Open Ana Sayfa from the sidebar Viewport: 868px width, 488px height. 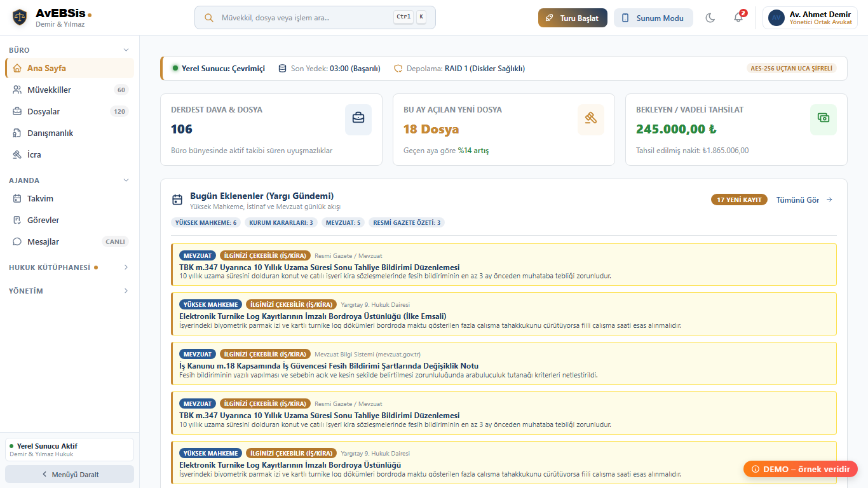(70, 68)
